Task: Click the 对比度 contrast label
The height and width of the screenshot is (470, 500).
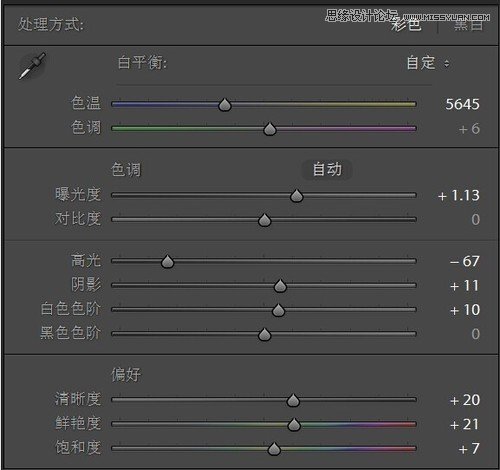Action: click(x=78, y=219)
